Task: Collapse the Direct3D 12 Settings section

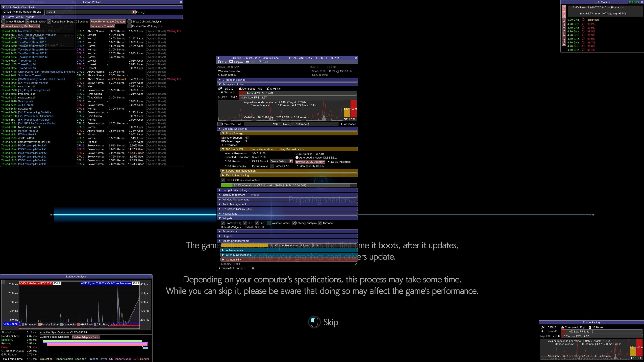Action: [287, 129]
